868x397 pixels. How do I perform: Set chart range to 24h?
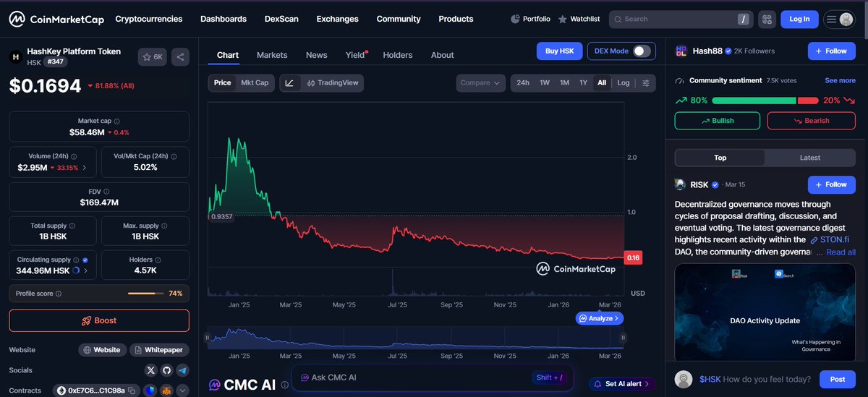tap(523, 82)
